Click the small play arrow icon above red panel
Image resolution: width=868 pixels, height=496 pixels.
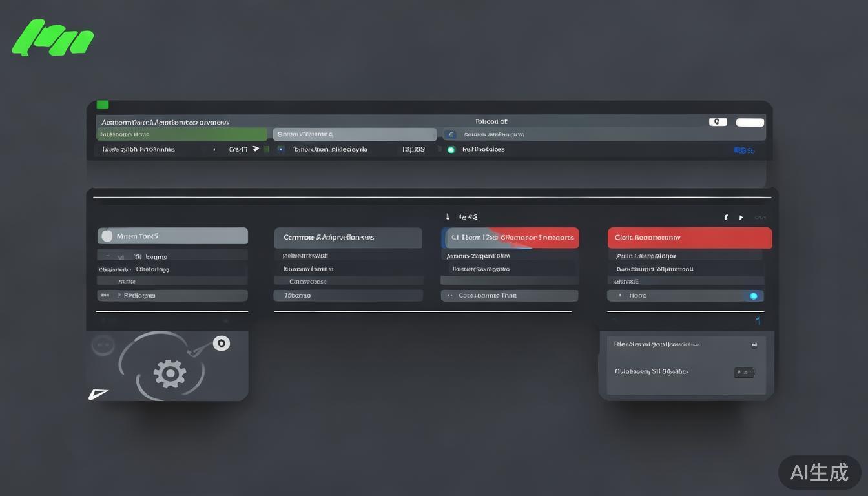pos(741,218)
